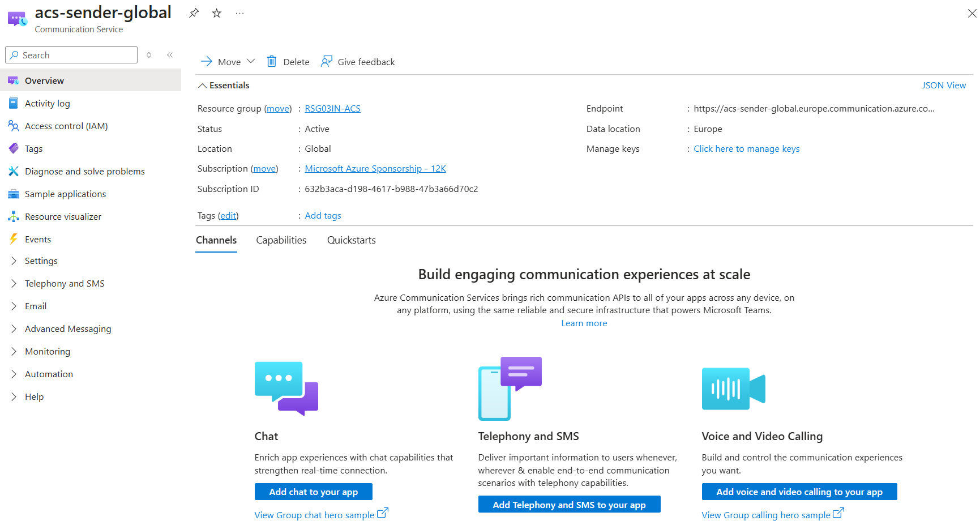Open the RSG03IN-ACS resource group link

coord(332,109)
